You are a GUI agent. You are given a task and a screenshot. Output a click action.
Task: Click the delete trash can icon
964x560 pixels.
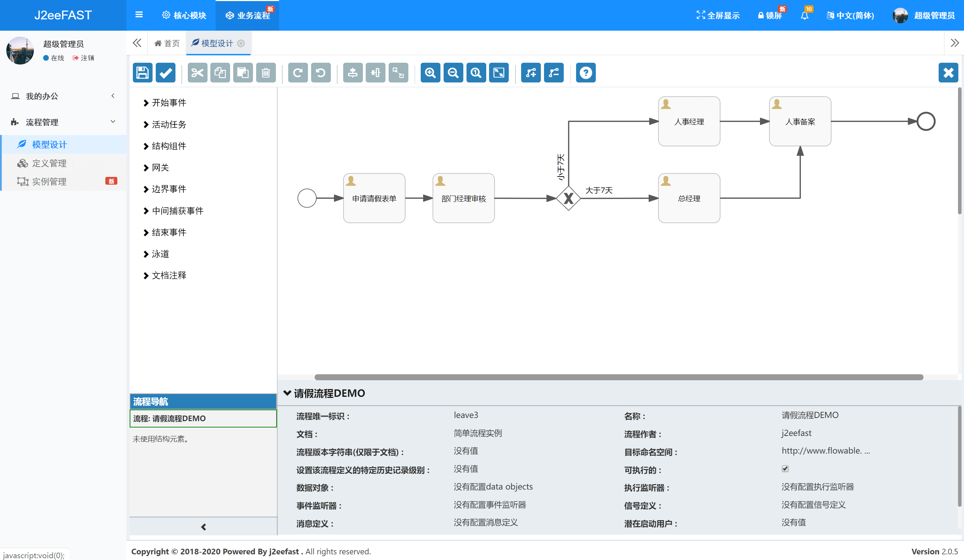click(265, 73)
